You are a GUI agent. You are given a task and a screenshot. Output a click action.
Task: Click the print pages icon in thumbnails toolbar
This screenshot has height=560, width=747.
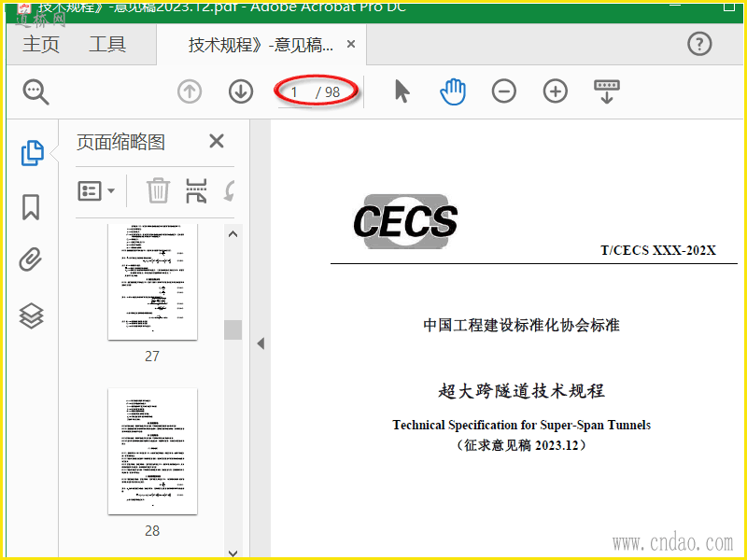click(196, 190)
